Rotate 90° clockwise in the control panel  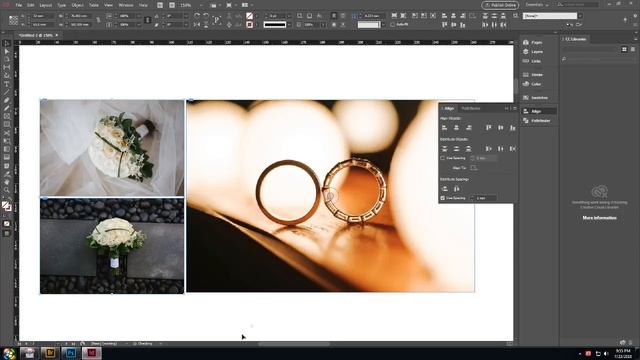click(x=197, y=16)
